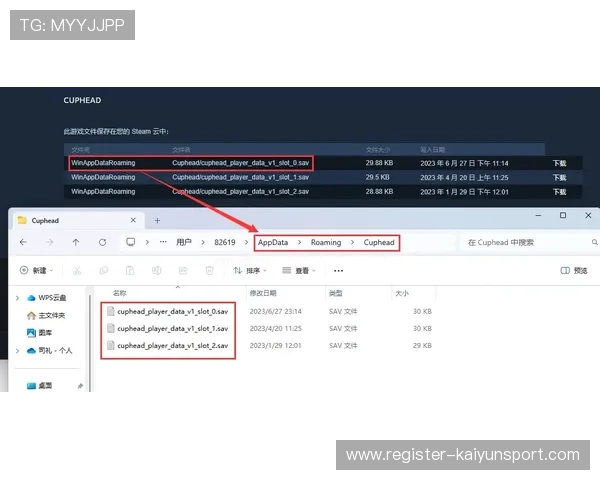Download slot_1.sav from Steam Cloud
The width and height of the screenshot is (600, 480).
(x=559, y=177)
